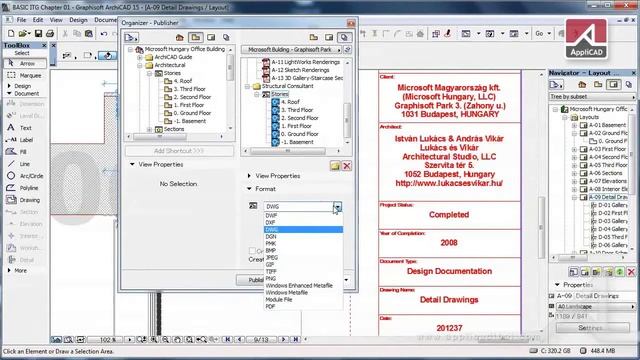Collapse the Structural Consultant folder
The image size is (640, 360).
pos(247,86)
